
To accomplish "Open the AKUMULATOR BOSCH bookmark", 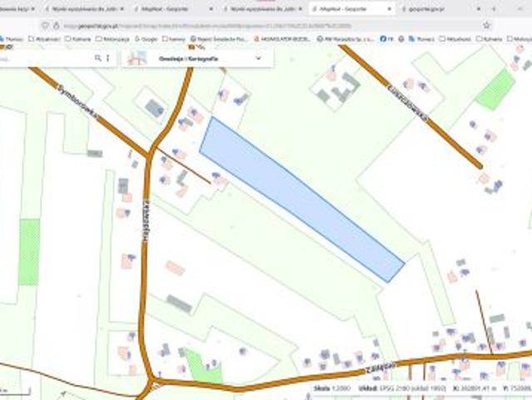I will (x=282, y=39).
